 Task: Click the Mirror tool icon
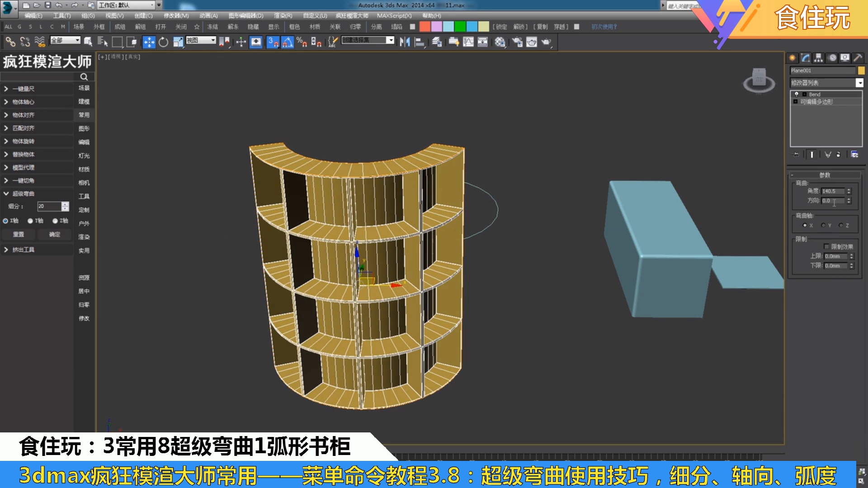coord(404,42)
